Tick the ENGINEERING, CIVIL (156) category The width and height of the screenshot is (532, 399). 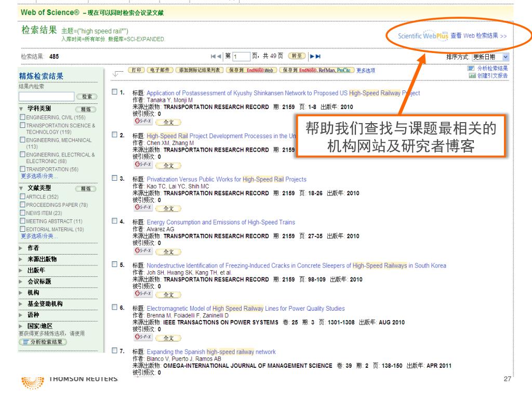tap(22, 117)
